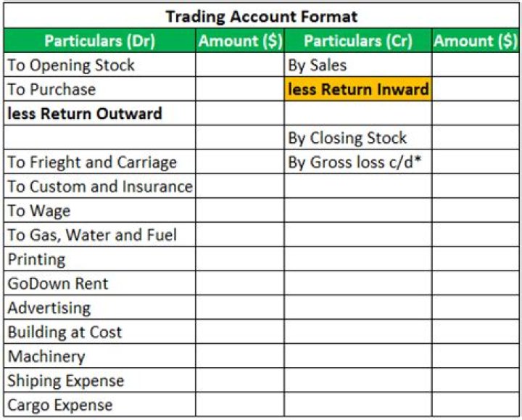
Task: Click the Building at Cost cell
Action: (x=99, y=332)
